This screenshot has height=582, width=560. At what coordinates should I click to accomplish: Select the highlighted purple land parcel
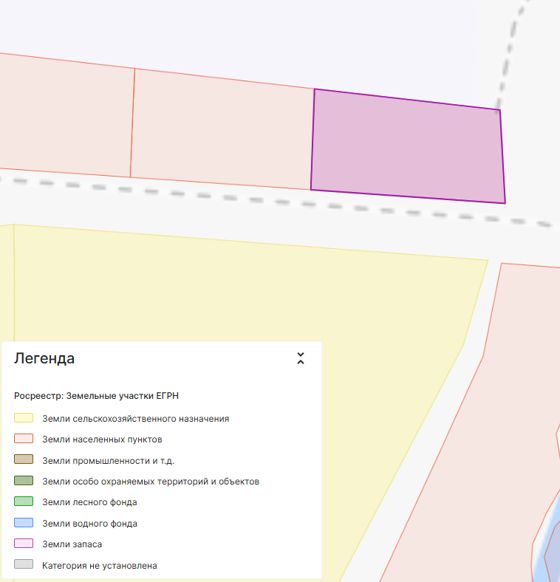point(408,147)
